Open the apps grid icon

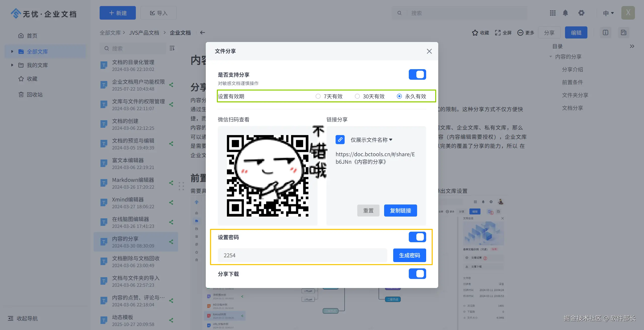(x=553, y=13)
